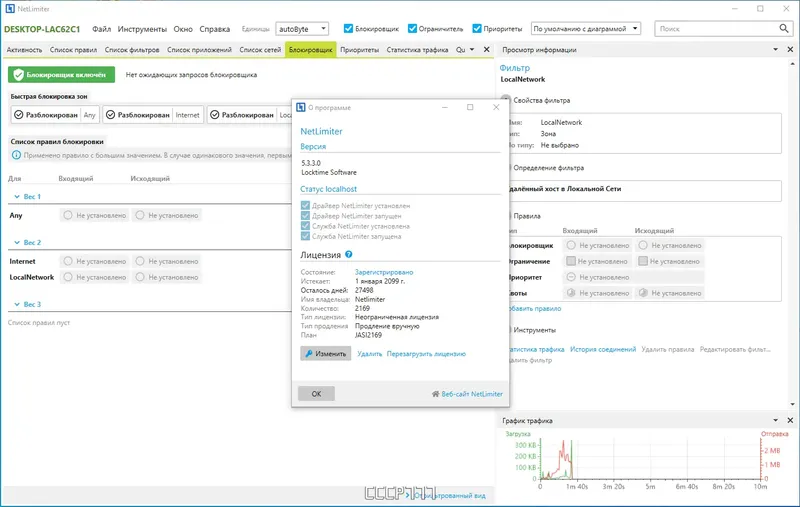The height and width of the screenshot is (507, 800).
Task: Click the Зарегистрировано status link
Action: pyautogui.click(x=384, y=272)
